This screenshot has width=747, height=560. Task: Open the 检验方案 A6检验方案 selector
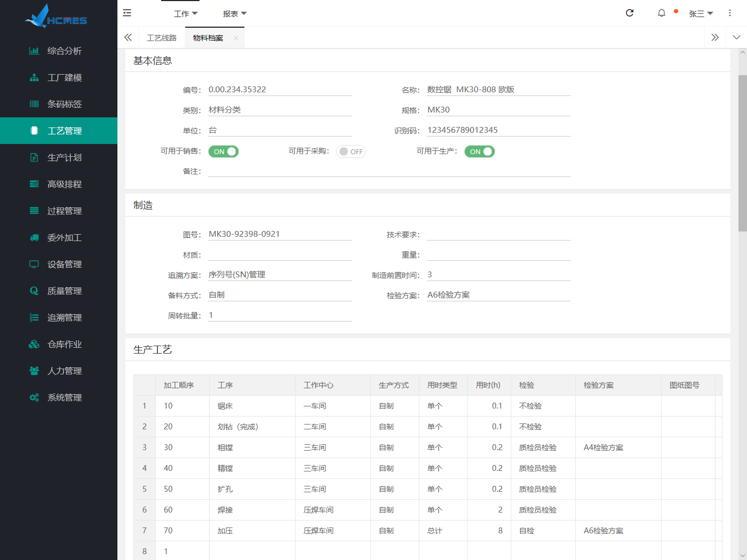(499, 295)
